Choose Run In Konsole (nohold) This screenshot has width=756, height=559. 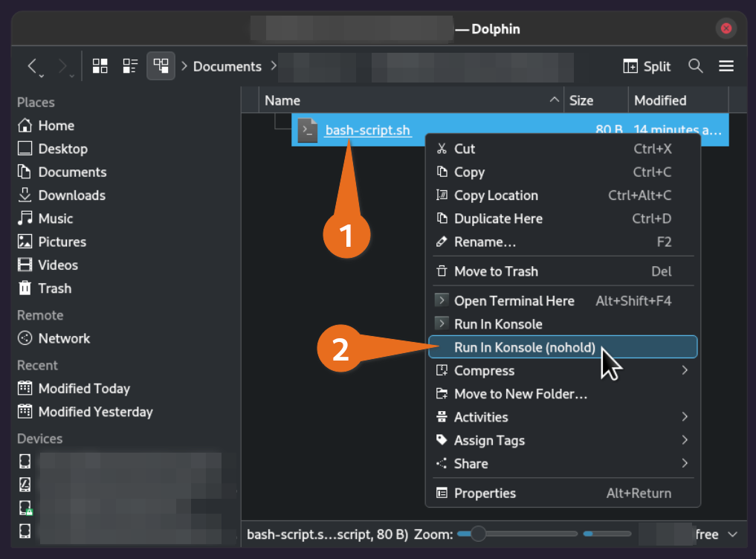point(562,347)
